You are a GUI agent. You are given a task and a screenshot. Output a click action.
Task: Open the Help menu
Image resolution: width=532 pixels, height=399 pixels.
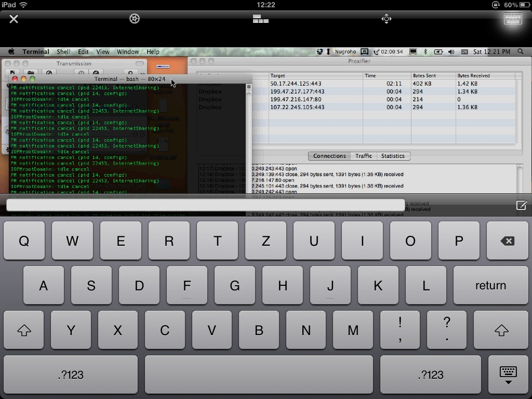point(153,51)
